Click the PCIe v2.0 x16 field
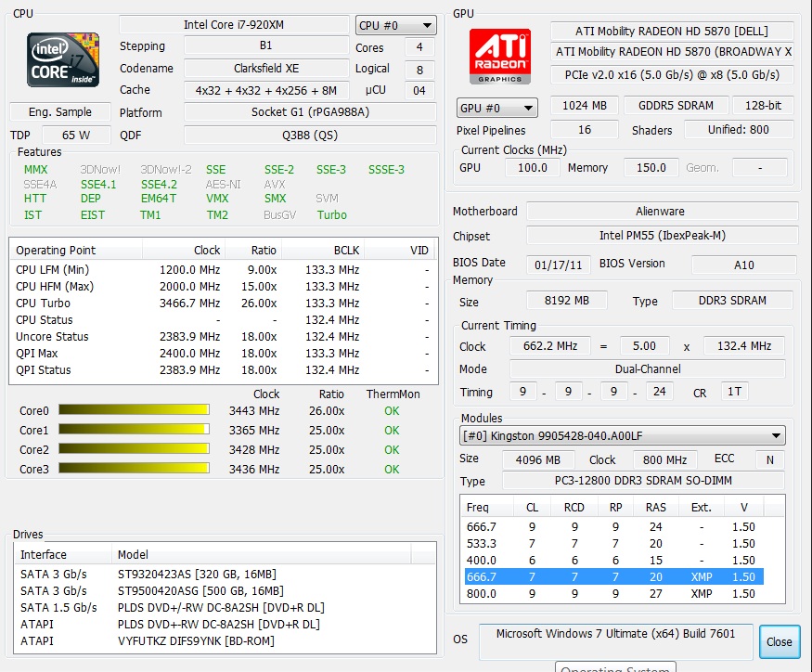 [x=672, y=74]
